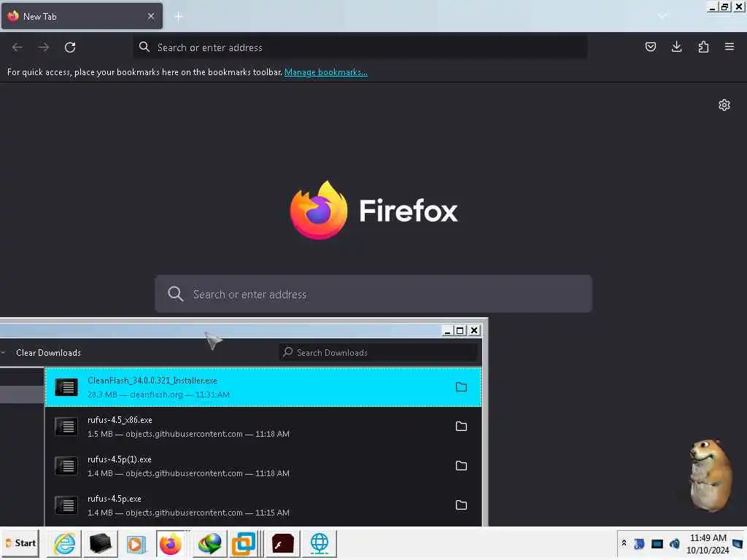Go back with the back arrow
The height and width of the screenshot is (560, 747).
[18, 47]
